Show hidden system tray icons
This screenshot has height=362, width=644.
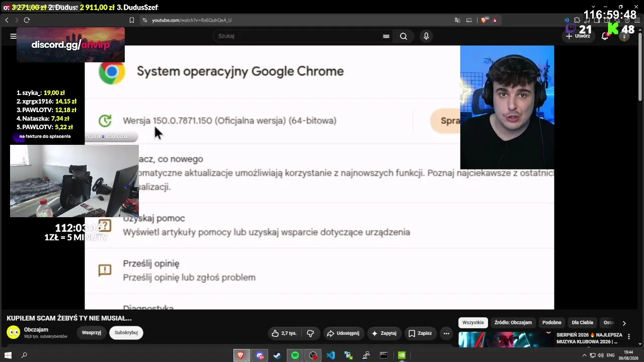pyautogui.click(x=584, y=355)
